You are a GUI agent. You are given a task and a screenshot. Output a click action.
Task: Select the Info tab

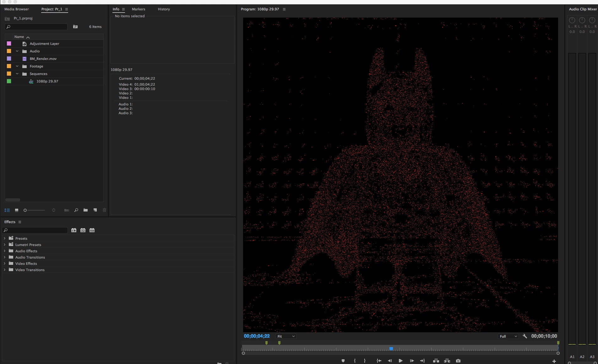coord(116,9)
